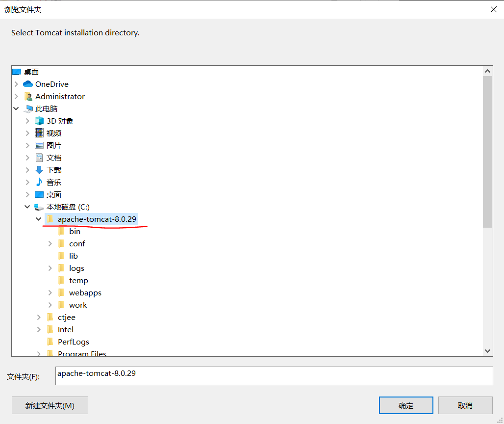Click the 此电脑 computer icon

click(x=28, y=109)
